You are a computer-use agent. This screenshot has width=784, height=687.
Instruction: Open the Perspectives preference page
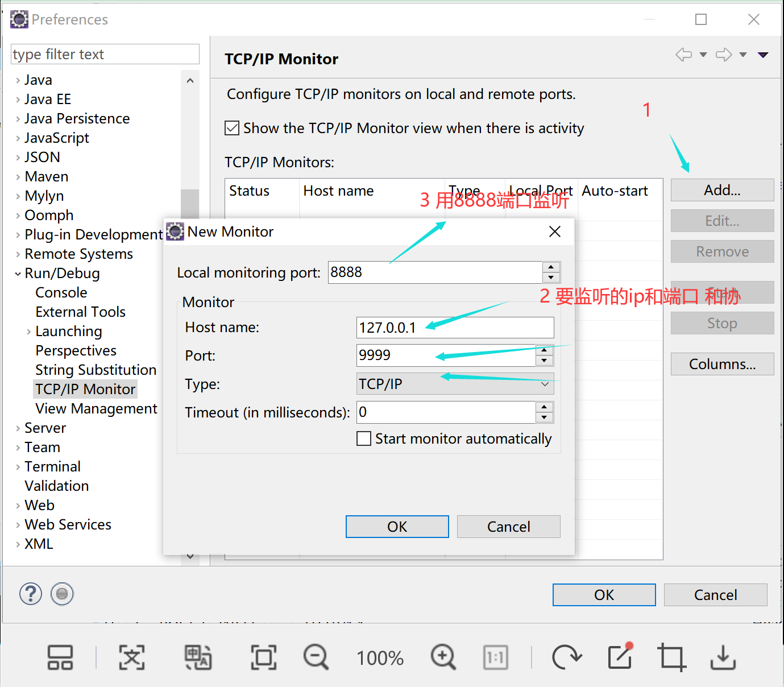click(76, 350)
